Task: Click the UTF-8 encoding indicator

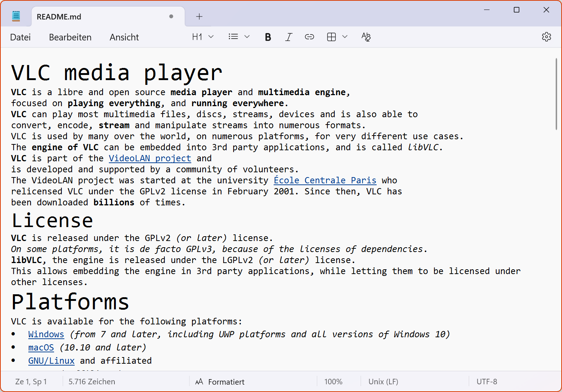Action: click(x=487, y=382)
